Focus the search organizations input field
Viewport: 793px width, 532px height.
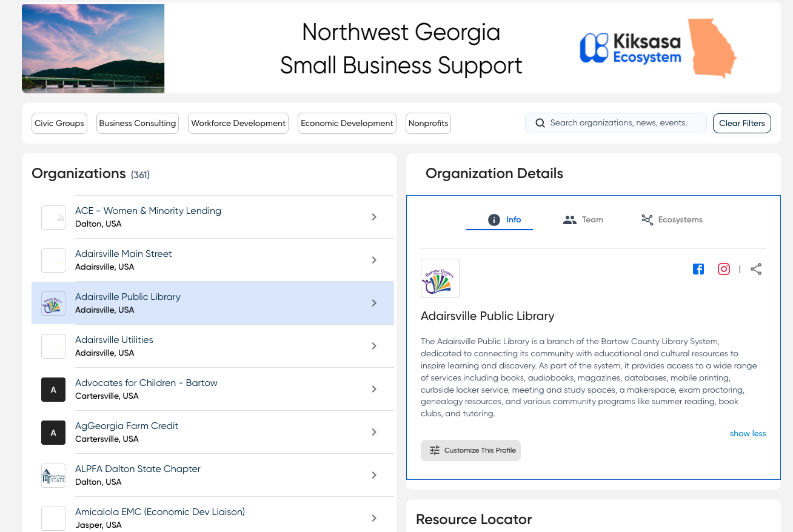(616, 123)
